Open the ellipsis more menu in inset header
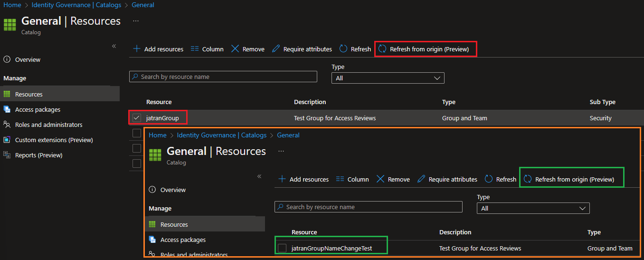Viewport: 644px width, 260px height. pyautogui.click(x=281, y=151)
